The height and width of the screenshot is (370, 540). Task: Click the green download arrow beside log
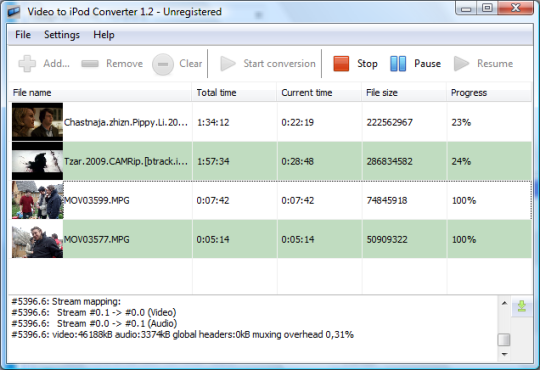coord(522,306)
